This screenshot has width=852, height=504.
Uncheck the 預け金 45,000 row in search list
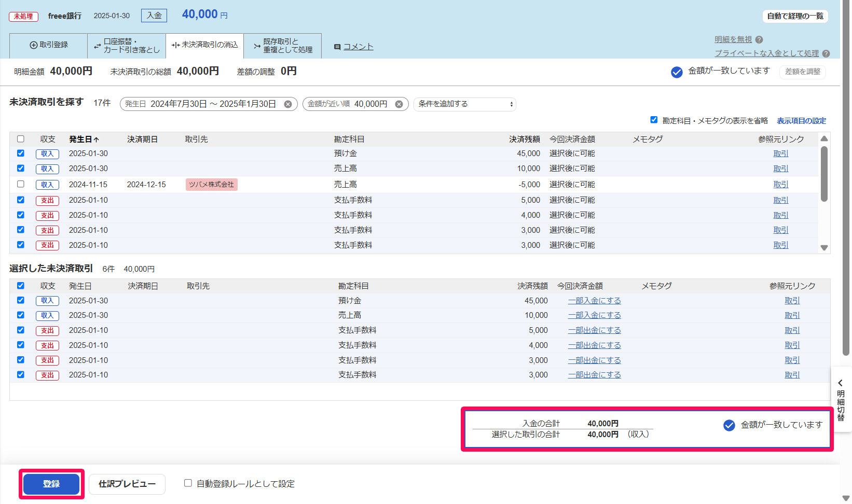pyautogui.click(x=21, y=153)
